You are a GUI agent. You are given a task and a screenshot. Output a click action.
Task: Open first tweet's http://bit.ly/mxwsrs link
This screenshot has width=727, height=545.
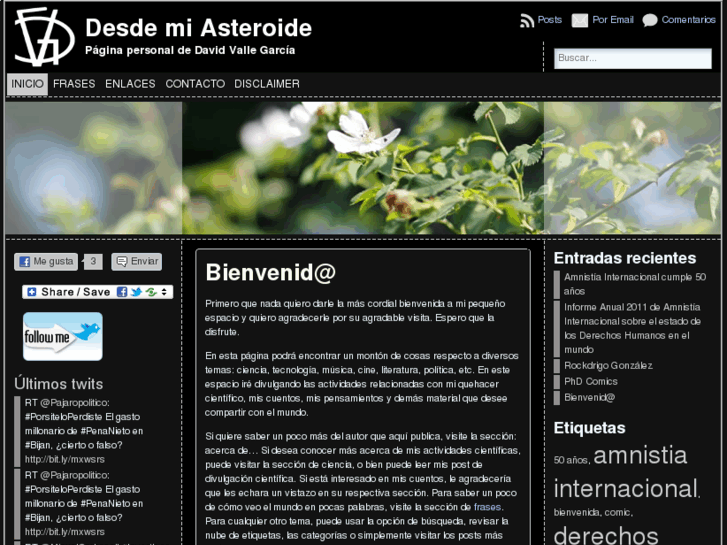tap(65, 459)
